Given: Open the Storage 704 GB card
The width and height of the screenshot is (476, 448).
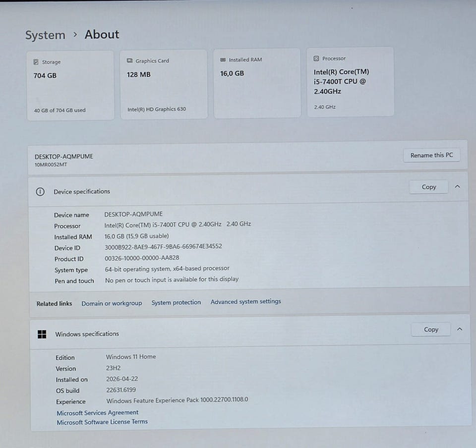Looking at the screenshot, I should [70, 86].
